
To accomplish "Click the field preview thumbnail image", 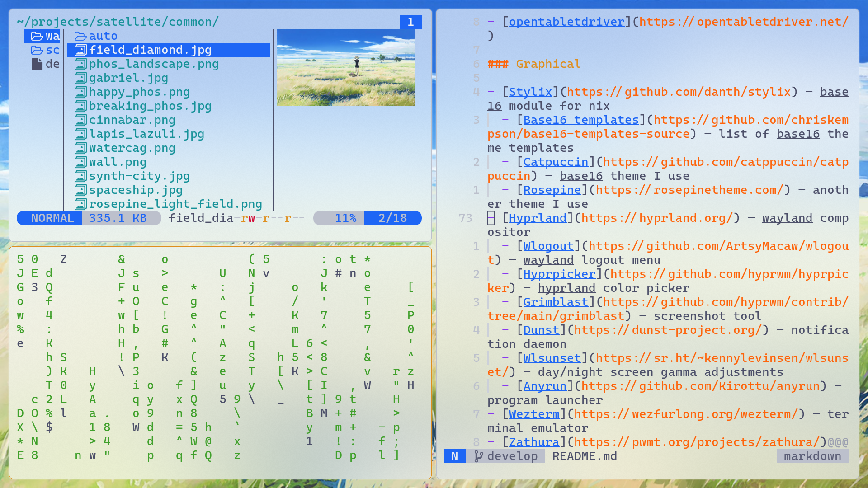I will pos(346,68).
